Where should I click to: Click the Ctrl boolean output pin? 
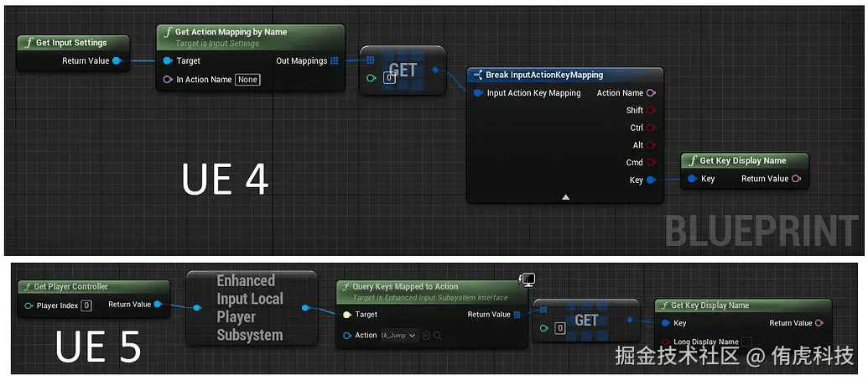651,128
